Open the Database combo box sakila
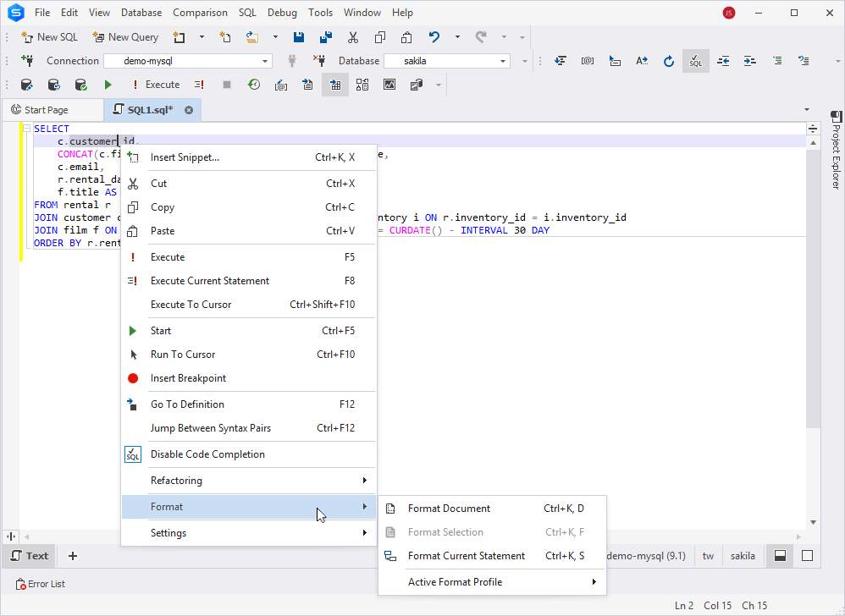845x616 pixels. tap(447, 61)
